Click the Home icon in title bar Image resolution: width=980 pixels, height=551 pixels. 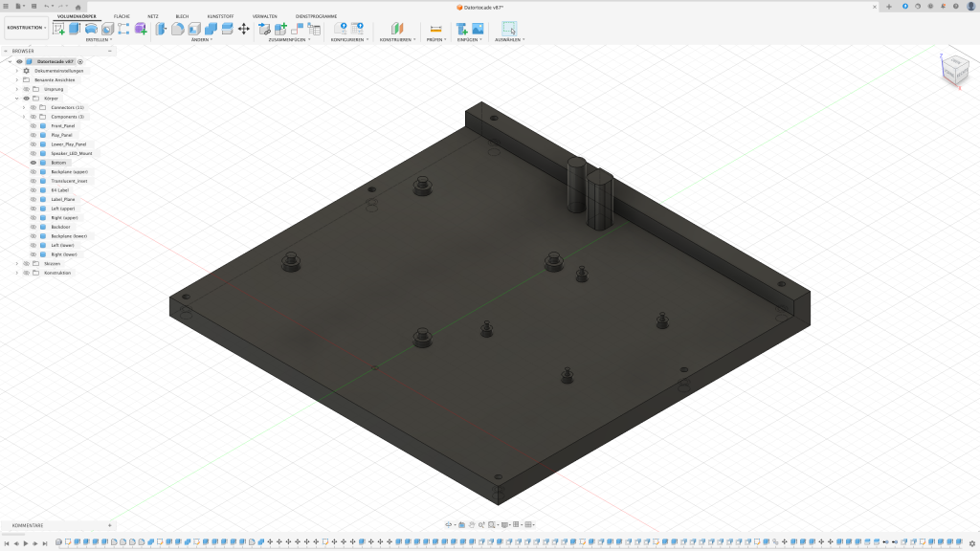click(78, 6)
